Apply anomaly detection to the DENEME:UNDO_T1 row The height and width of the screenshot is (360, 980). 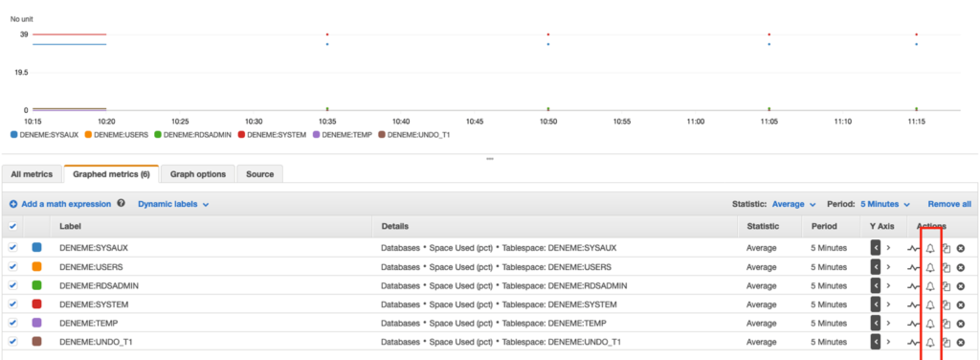914,342
